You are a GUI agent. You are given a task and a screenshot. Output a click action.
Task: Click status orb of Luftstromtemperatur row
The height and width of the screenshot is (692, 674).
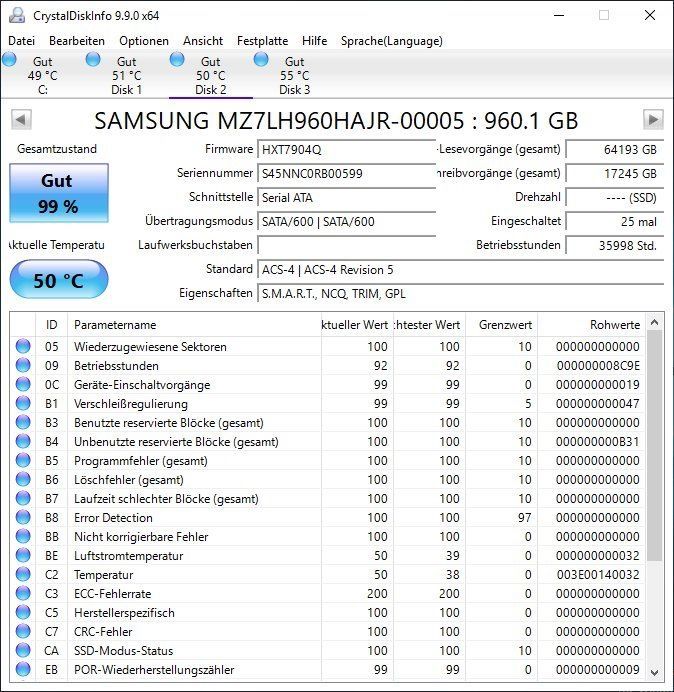[x=23, y=555]
